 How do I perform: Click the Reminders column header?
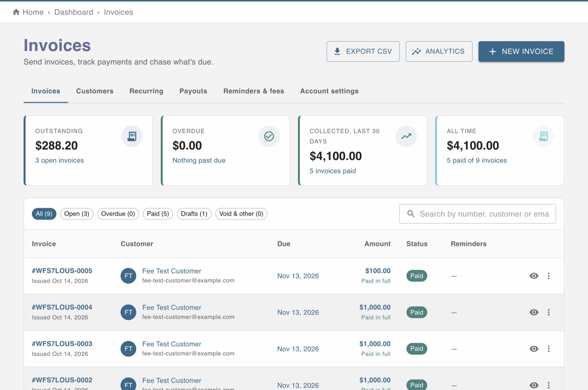(469, 244)
